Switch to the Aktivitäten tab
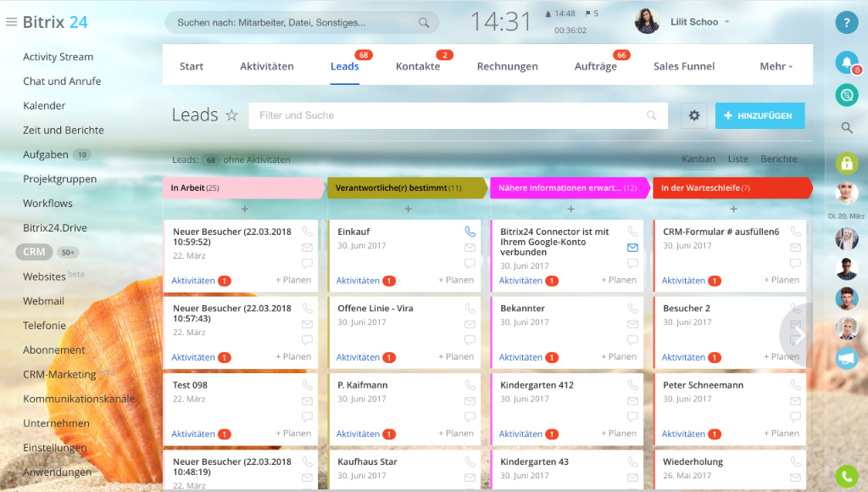868x492 pixels. [267, 66]
